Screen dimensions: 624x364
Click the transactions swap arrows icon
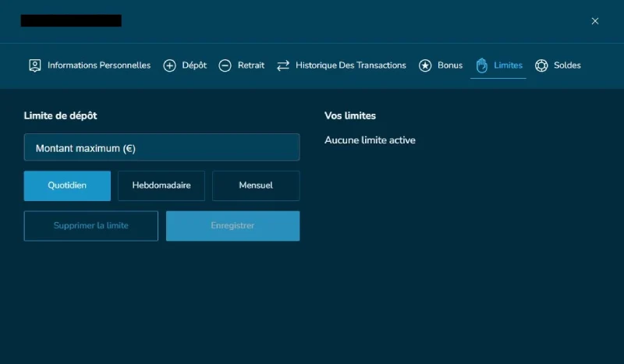coord(283,65)
